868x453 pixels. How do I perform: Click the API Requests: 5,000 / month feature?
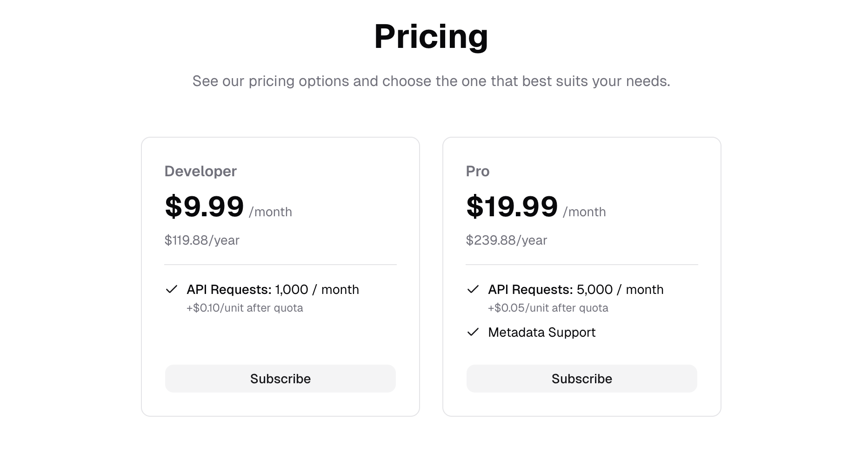(575, 289)
